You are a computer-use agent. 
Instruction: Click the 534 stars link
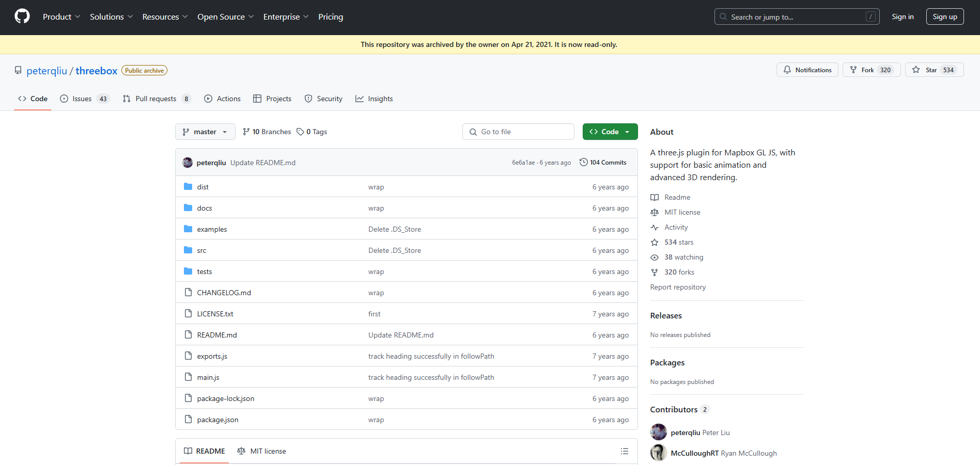click(x=678, y=242)
